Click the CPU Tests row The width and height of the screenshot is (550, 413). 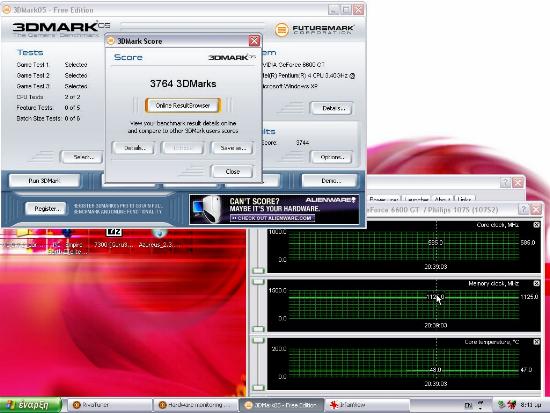tap(48, 97)
